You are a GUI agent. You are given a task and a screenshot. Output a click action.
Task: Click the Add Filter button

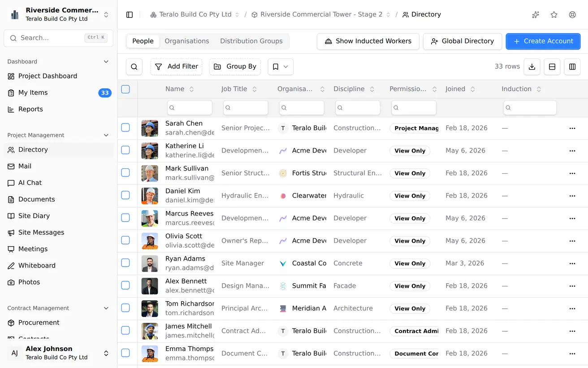coord(176,67)
